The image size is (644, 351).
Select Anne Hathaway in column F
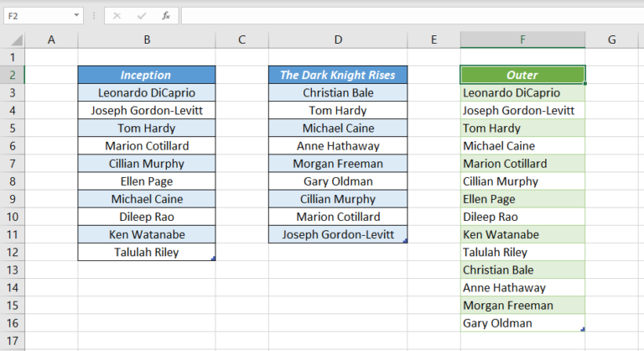pos(522,287)
